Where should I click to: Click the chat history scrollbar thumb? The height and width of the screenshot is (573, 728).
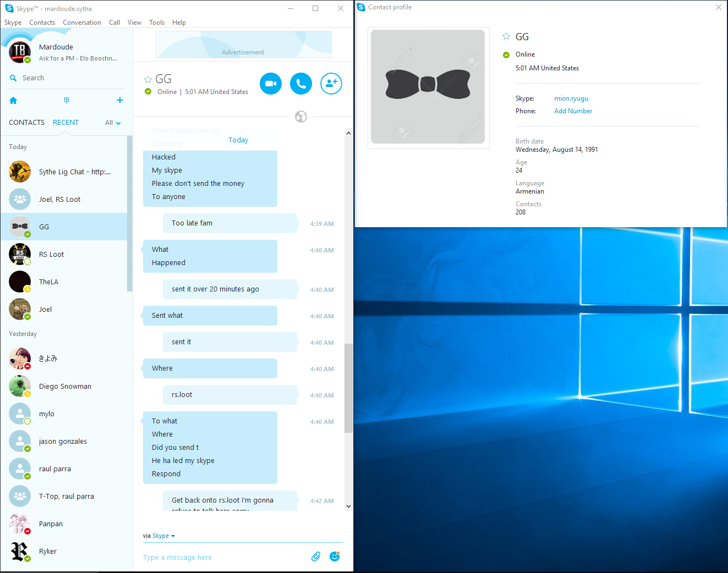[x=348, y=388]
